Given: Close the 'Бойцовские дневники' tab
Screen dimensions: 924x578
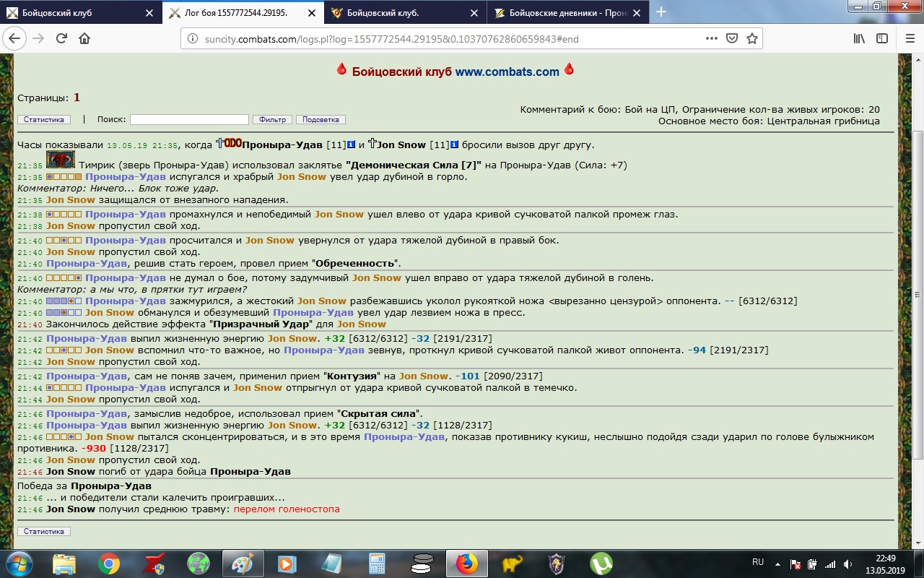Looking at the screenshot, I should 637,12.
